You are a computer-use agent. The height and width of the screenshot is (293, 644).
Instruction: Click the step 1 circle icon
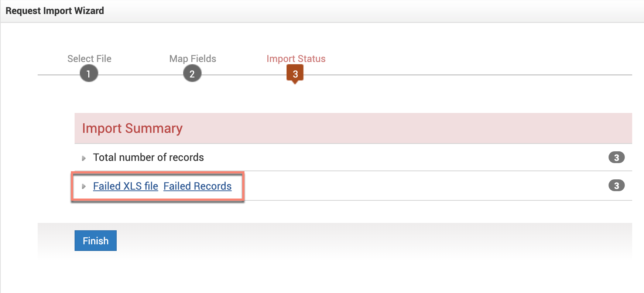(89, 73)
